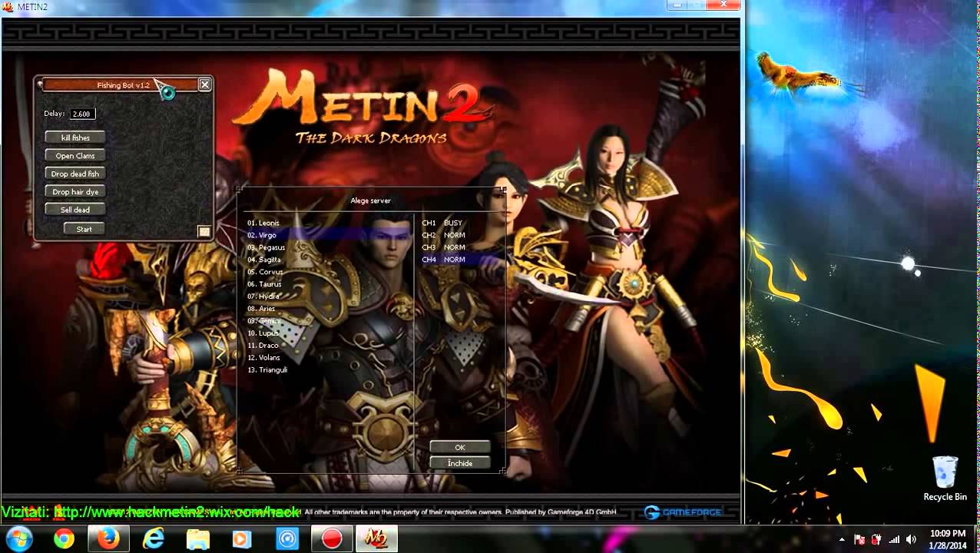The width and height of the screenshot is (980, 553).
Task: Open Google Chrome from taskbar
Action: click(64, 539)
